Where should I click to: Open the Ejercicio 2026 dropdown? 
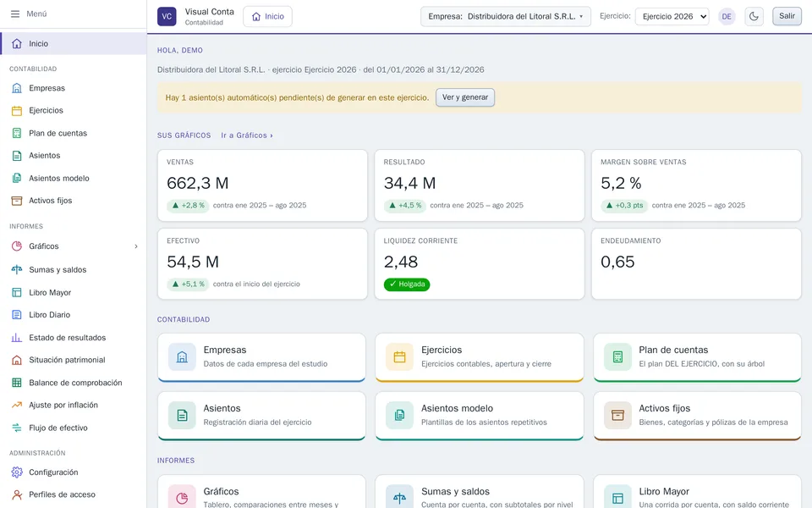pos(672,17)
